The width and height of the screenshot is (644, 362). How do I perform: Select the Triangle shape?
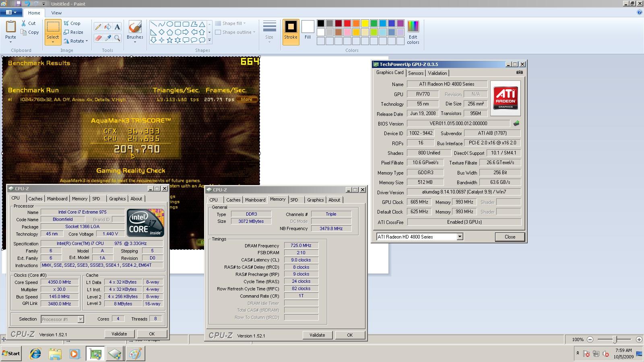click(202, 24)
